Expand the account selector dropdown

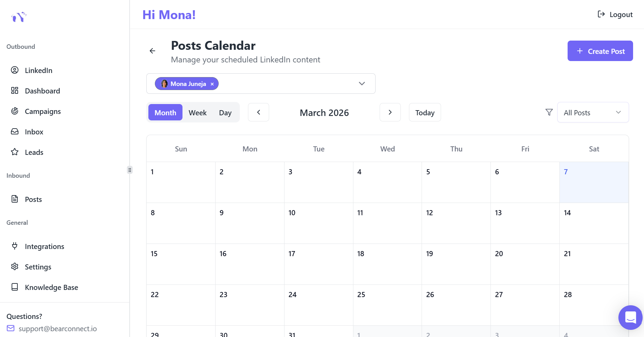pos(362,84)
